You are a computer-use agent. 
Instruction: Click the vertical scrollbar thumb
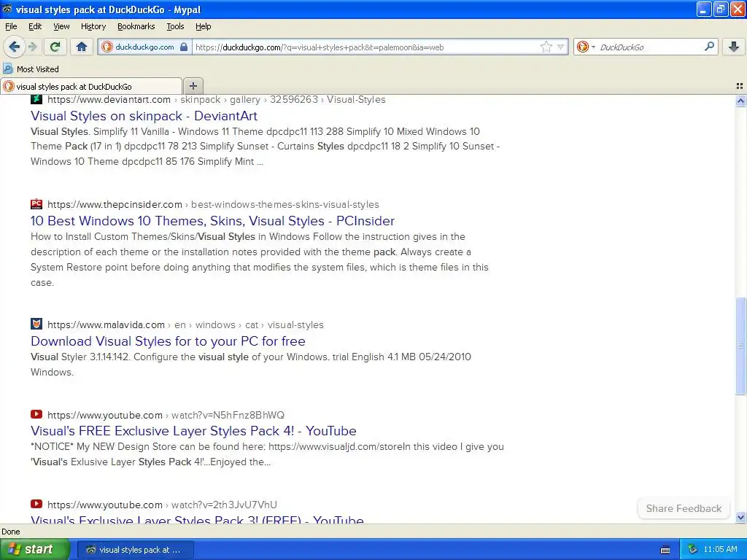coord(740,346)
